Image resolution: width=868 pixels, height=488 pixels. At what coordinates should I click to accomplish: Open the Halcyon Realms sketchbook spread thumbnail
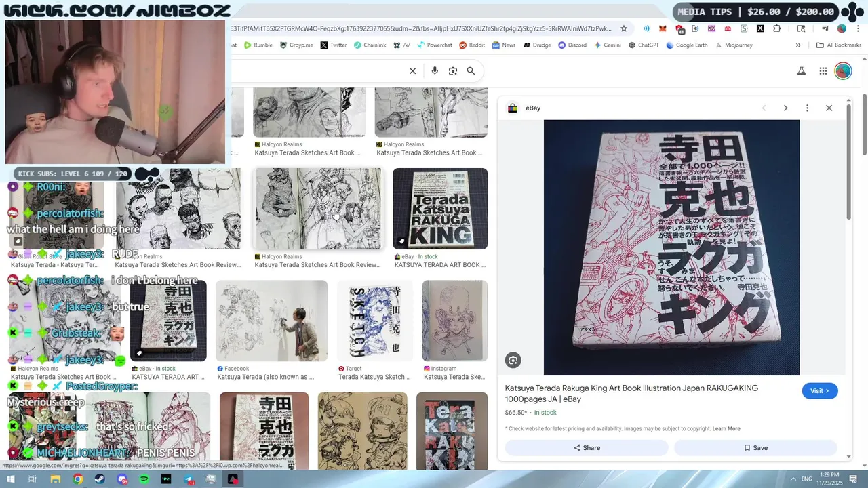[x=318, y=209]
